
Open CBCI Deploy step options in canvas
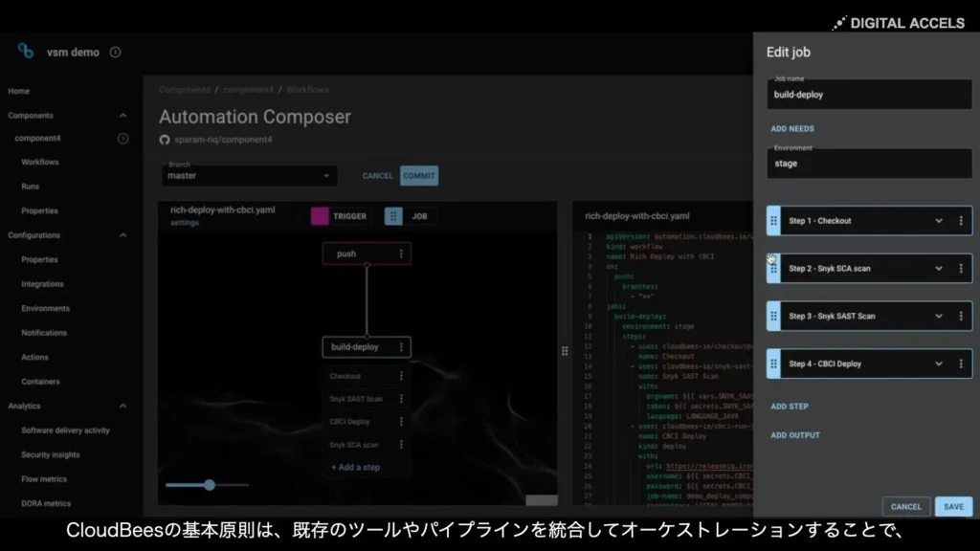pos(401,422)
